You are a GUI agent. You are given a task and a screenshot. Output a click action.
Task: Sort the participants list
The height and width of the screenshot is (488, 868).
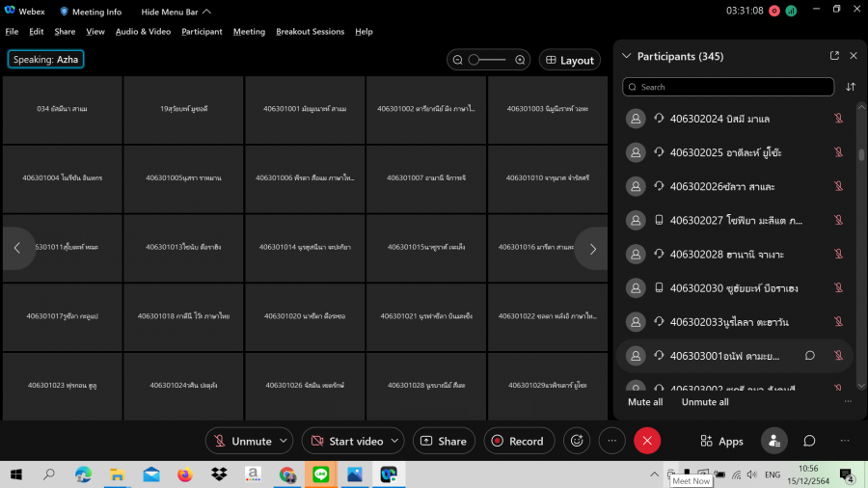pyautogui.click(x=851, y=87)
